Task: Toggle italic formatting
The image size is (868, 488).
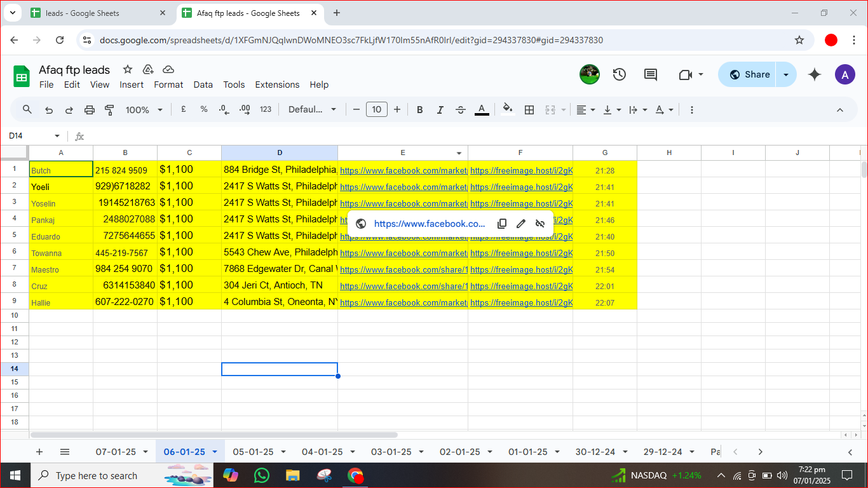Action: point(440,110)
